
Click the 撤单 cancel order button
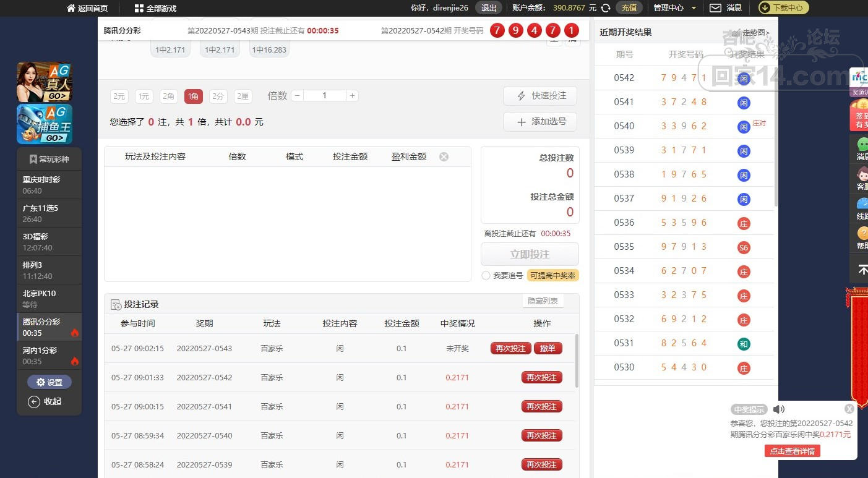[548, 349]
